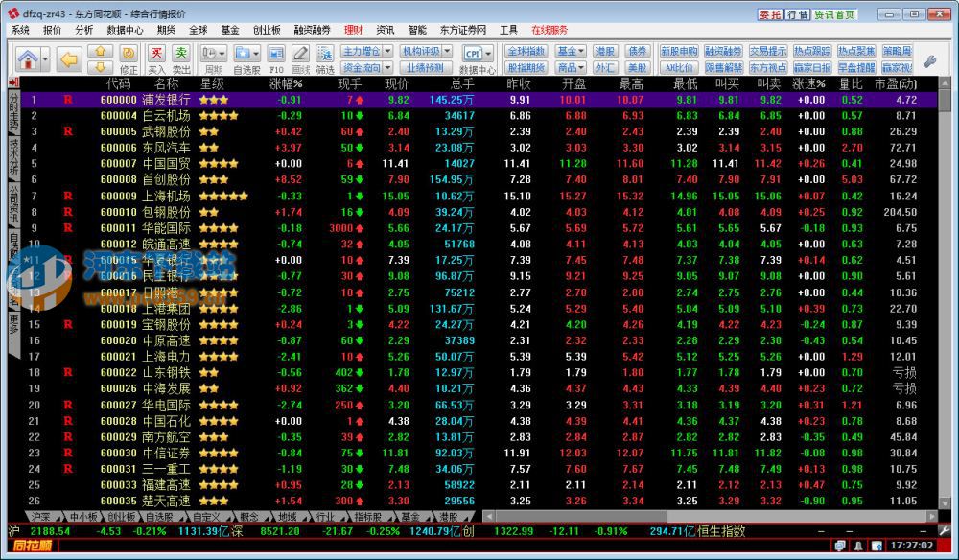Open the 自选股 watchlist folder icon
Image resolution: width=959 pixels, height=560 pixels.
coord(243,54)
